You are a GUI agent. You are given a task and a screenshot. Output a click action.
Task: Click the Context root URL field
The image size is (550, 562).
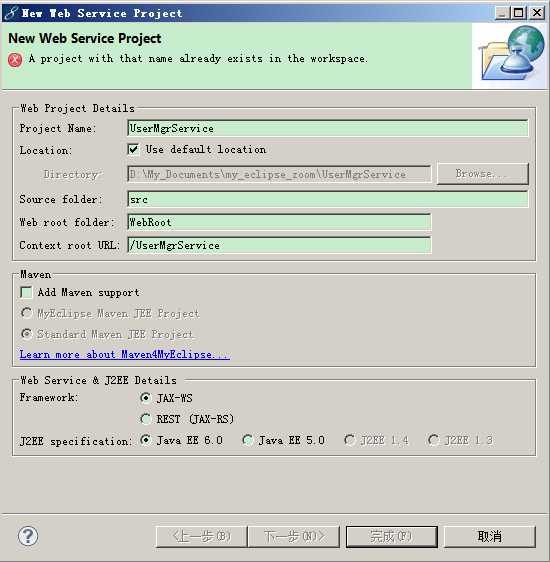(279, 245)
